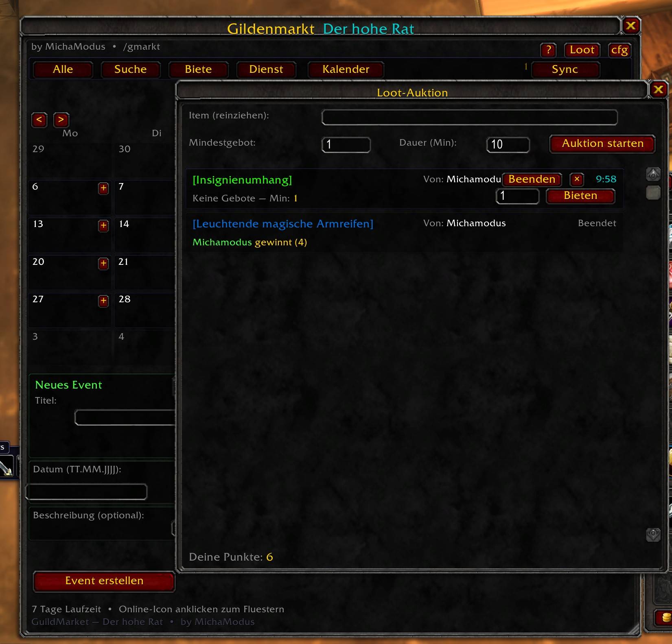The image size is (672, 644).
Task: Go to next calendar month arrow
Action: (x=61, y=120)
